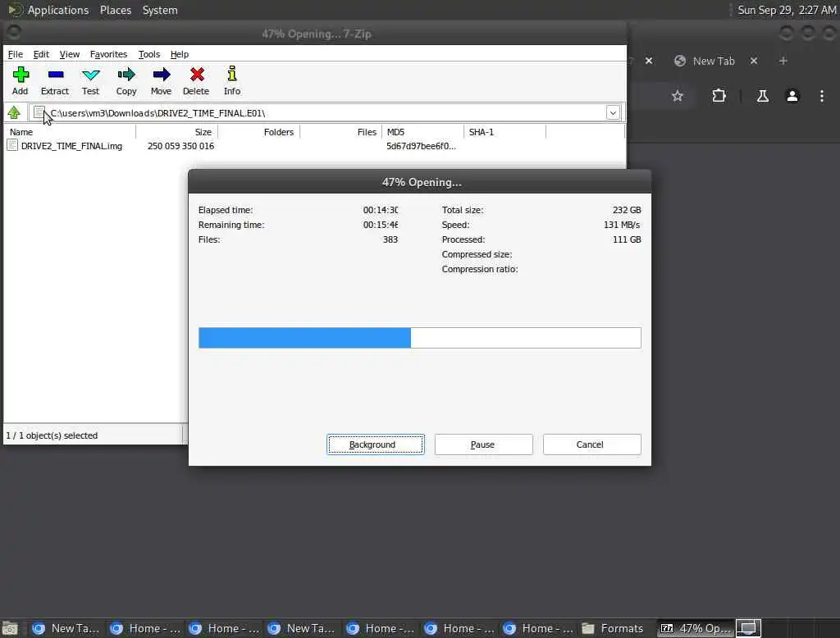The image size is (840, 638).
Task: Cancel the opening operation
Action: (591, 444)
